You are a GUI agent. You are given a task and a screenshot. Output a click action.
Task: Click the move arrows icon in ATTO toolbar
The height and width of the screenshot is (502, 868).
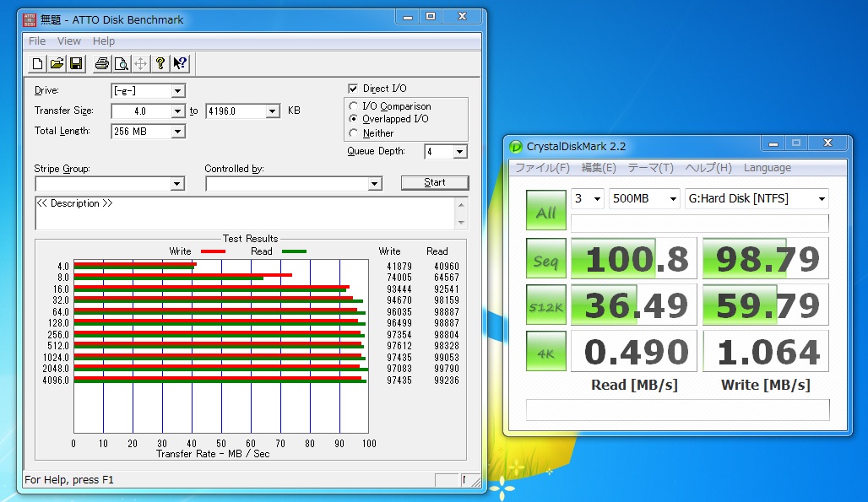141,64
